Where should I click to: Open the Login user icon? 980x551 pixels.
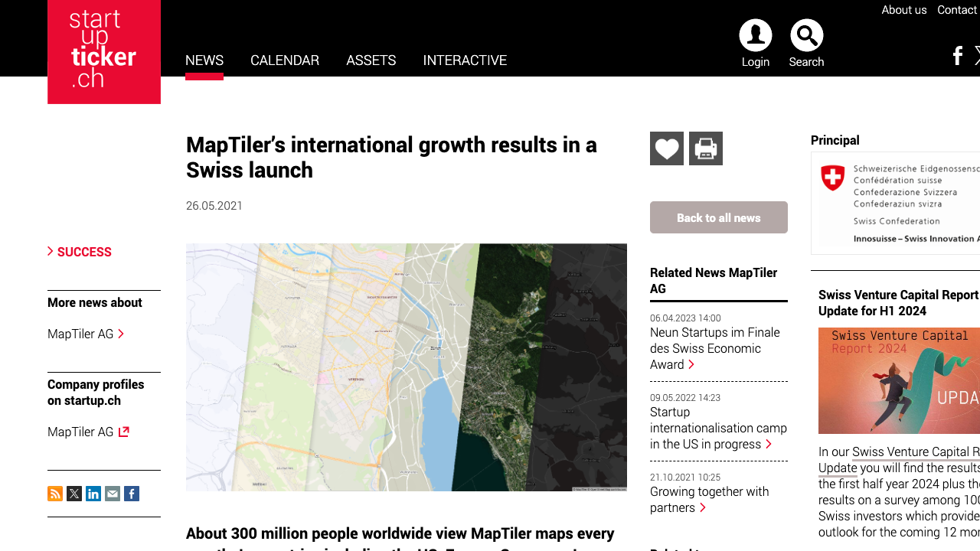(x=755, y=34)
